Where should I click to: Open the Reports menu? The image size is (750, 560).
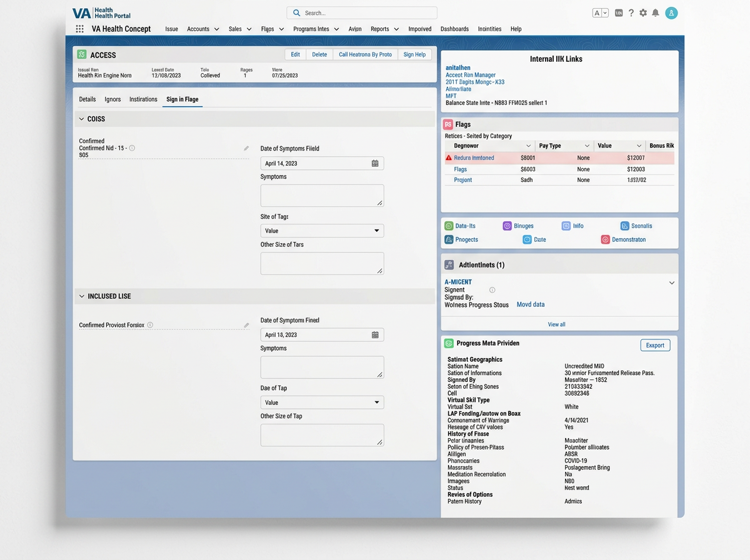click(384, 29)
